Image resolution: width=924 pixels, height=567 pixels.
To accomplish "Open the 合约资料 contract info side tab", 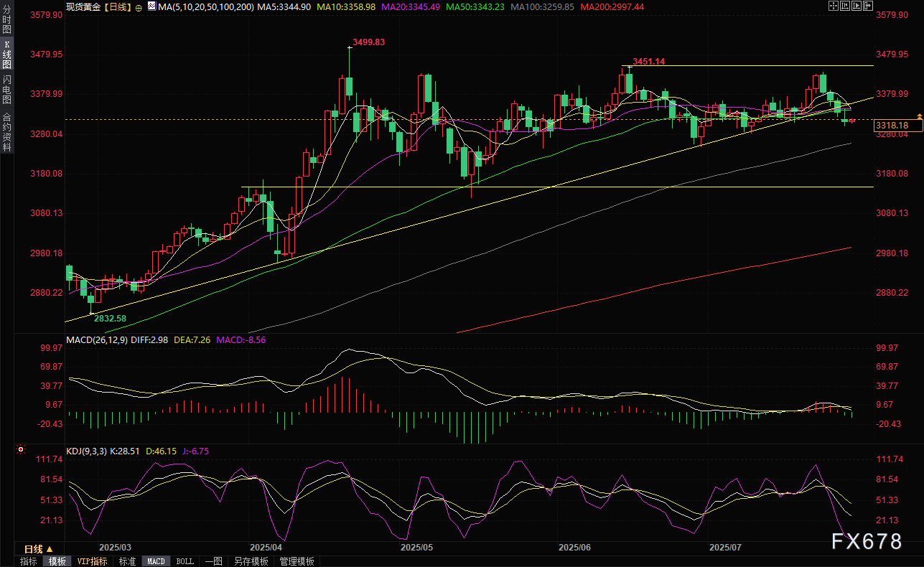I will [x=6, y=131].
